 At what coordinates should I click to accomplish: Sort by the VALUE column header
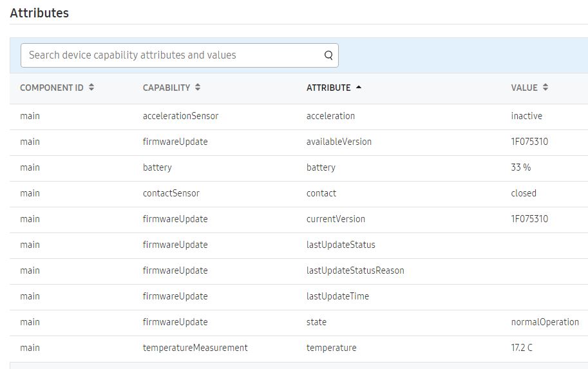(524, 88)
